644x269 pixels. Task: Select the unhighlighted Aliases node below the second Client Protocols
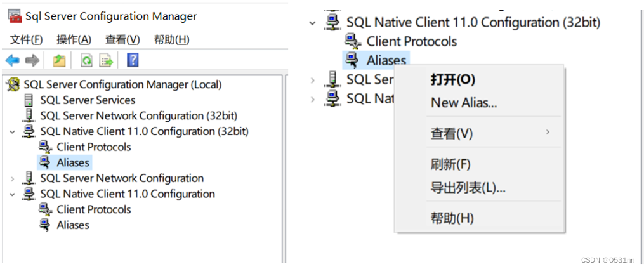pyautogui.click(x=73, y=225)
